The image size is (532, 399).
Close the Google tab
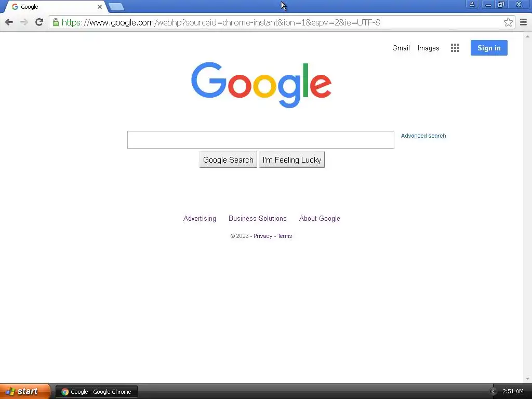point(100,7)
